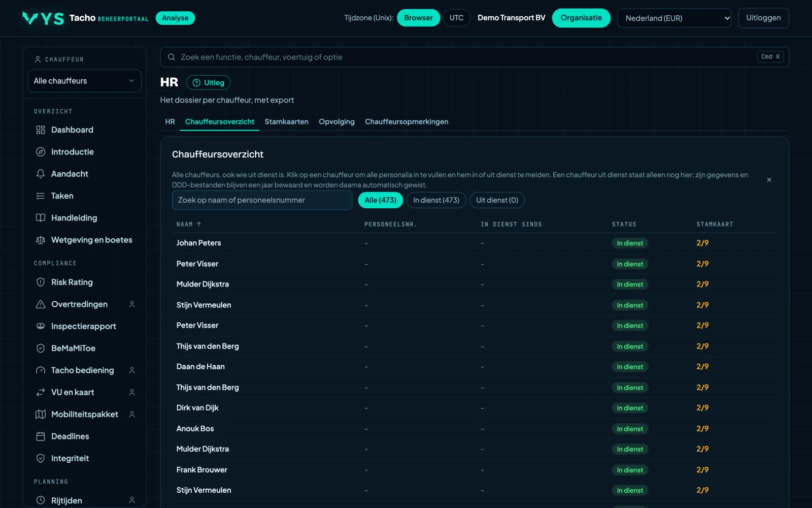Filter list by In dienst (473)
Screen dimensions: 812x508
(x=436, y=200)
